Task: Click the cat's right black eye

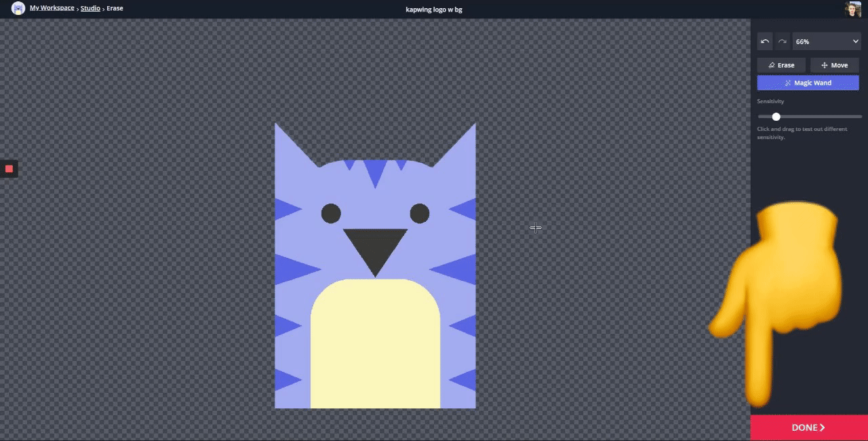Action: 420,213
